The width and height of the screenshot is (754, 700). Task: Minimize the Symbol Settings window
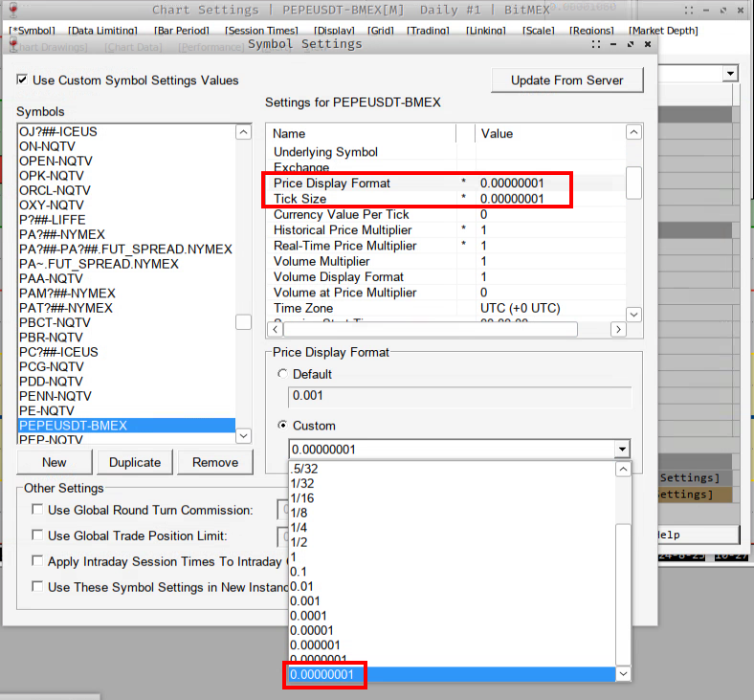click(x=613, y=44)
